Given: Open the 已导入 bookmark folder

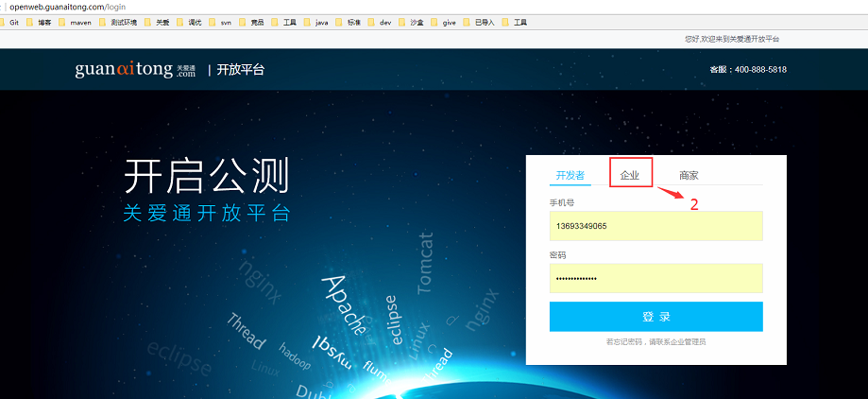Looking at the screenshot, I should pos(479,23).
